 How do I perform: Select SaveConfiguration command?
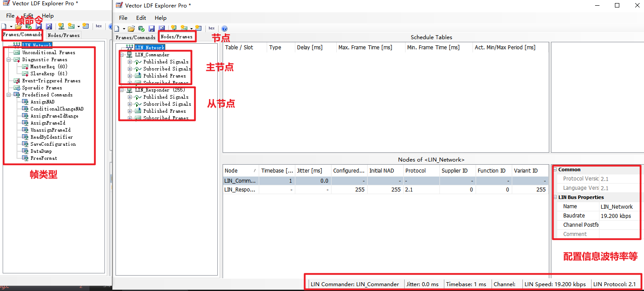coord(53,144)
